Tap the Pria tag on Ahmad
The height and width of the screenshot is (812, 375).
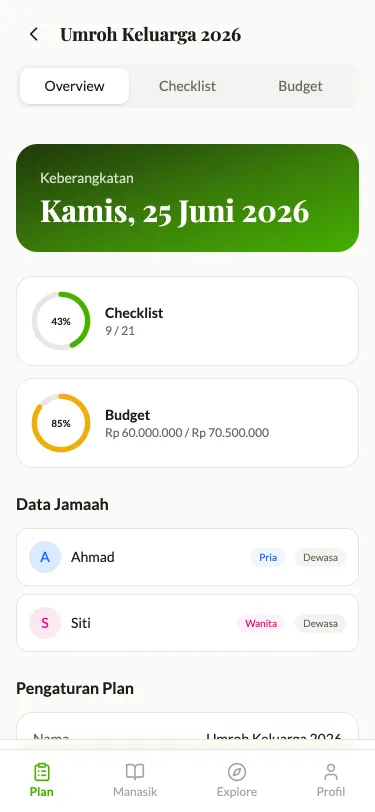coord(268,558)
